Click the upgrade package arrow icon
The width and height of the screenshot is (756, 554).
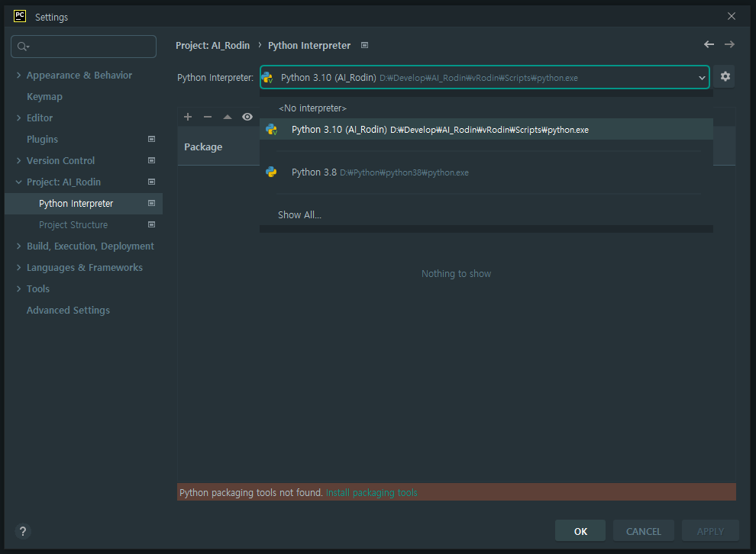(228, 117)
